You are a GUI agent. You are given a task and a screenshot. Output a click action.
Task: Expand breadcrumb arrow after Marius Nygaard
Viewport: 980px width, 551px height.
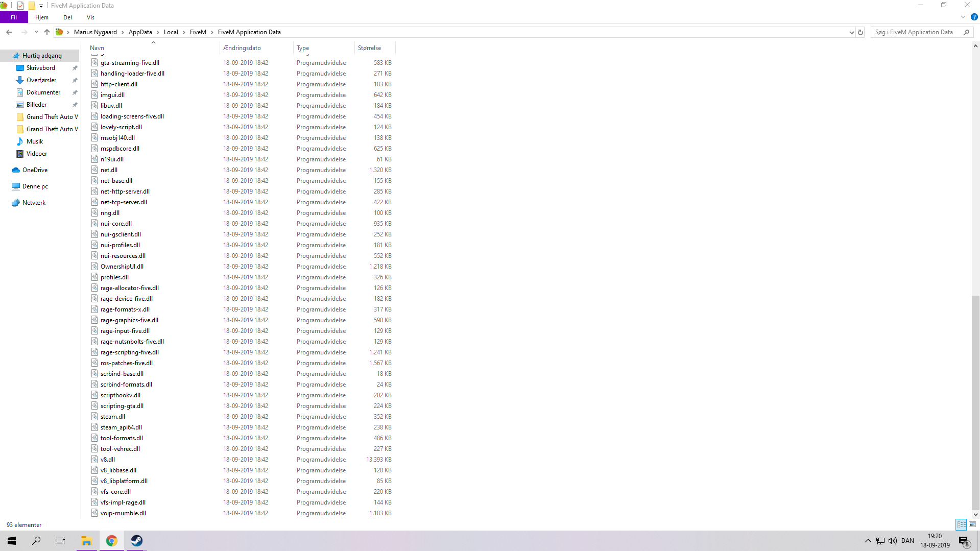click(123, 32)
